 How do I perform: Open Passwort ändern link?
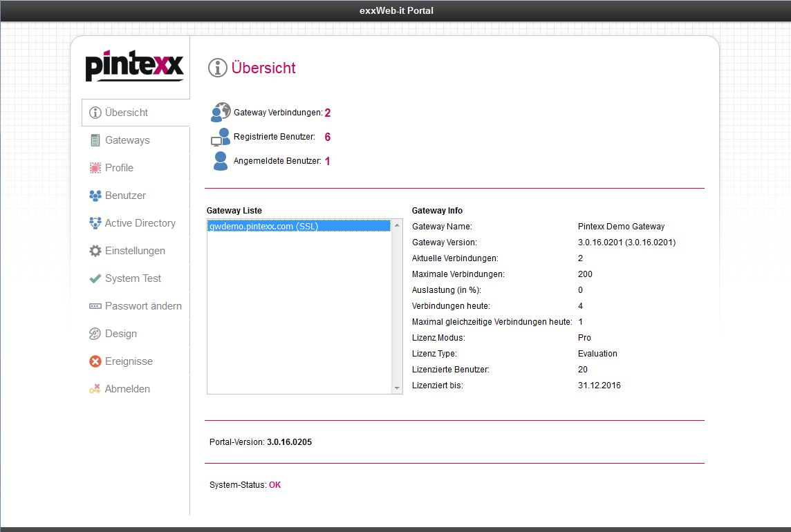(143, 306)
